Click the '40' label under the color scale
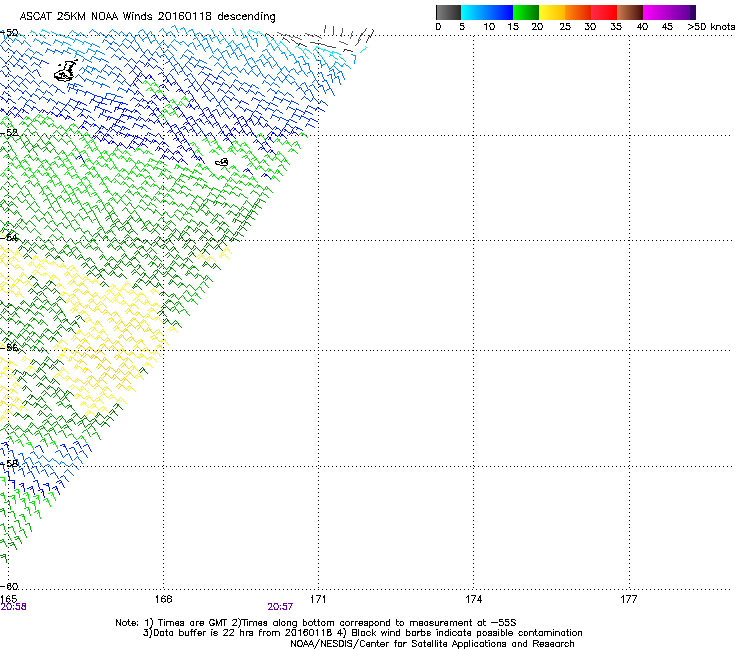Viewport: 740px width, 650px height. click(x=642, y=27)
